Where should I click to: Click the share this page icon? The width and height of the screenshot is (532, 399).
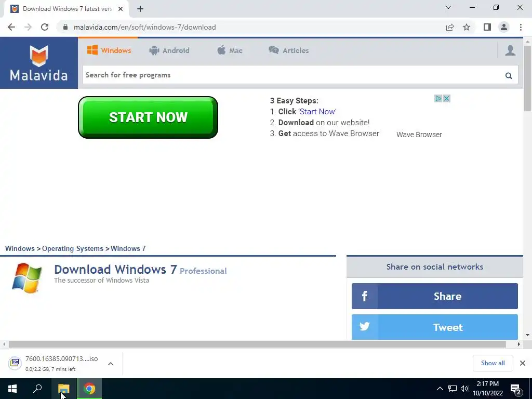click(450, 27)
